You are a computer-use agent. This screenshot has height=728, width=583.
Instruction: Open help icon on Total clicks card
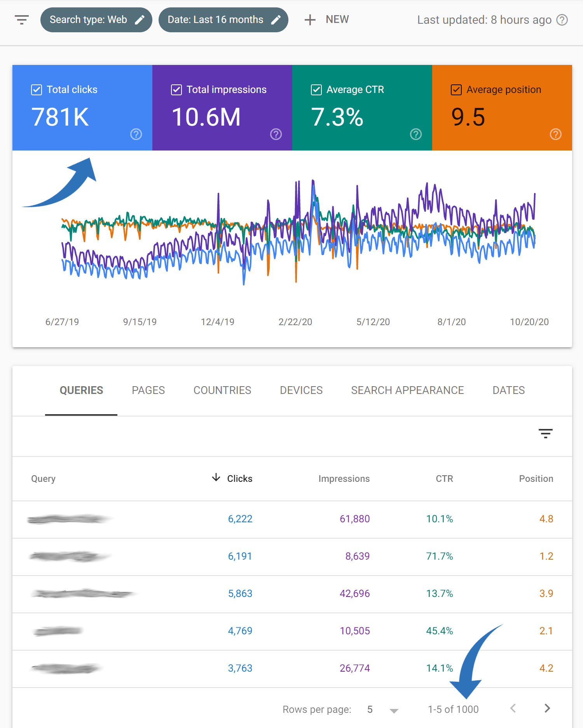(x=136, y=134)
